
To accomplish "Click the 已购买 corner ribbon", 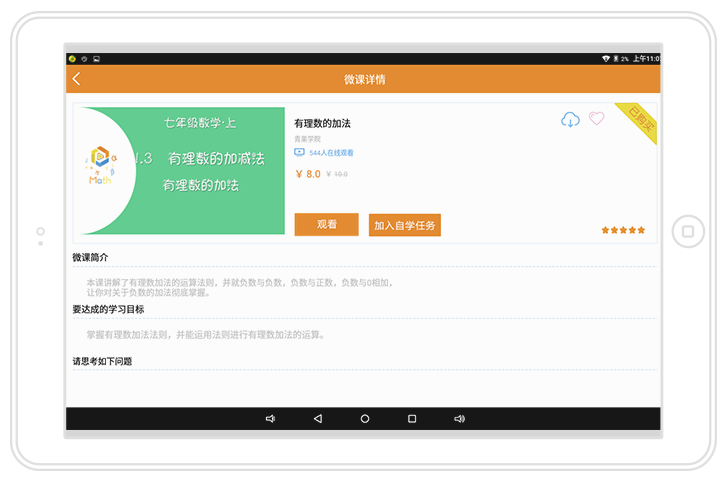I will coord(640,121).
